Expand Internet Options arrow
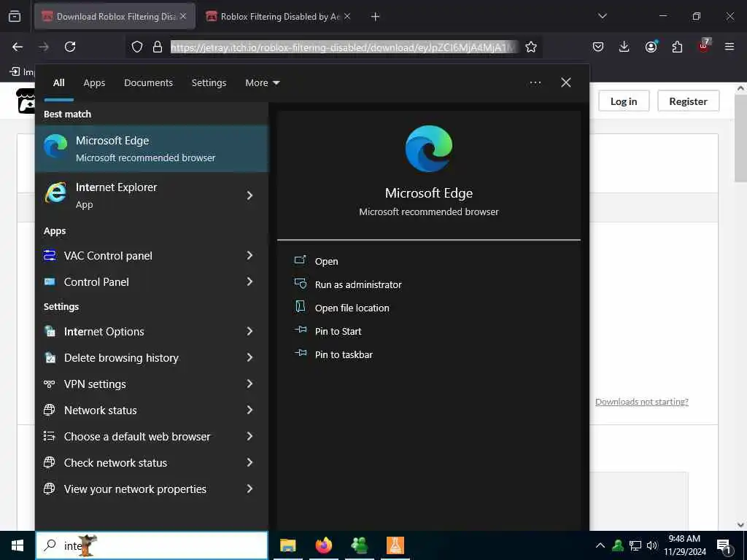The image size is (747, 560). point(249,332)
